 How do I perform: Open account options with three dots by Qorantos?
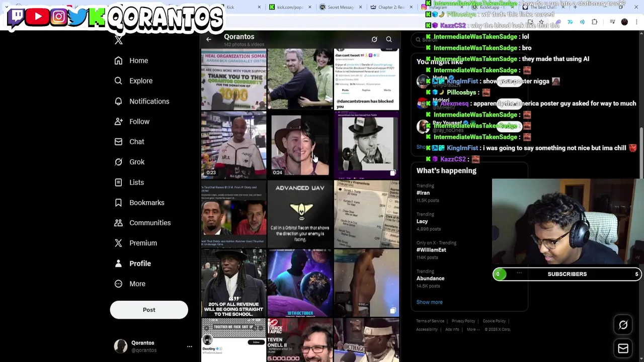tap(190, 346)
